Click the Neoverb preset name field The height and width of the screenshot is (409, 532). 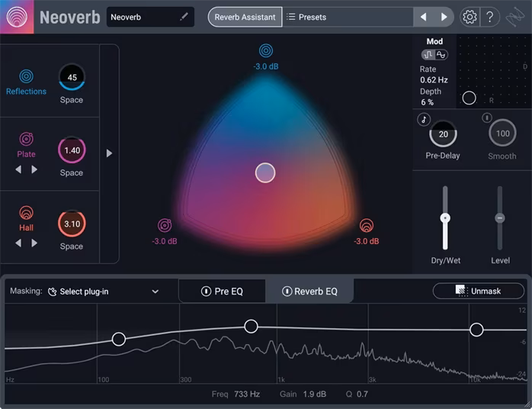pyautogui.click(x=150, y=17)
